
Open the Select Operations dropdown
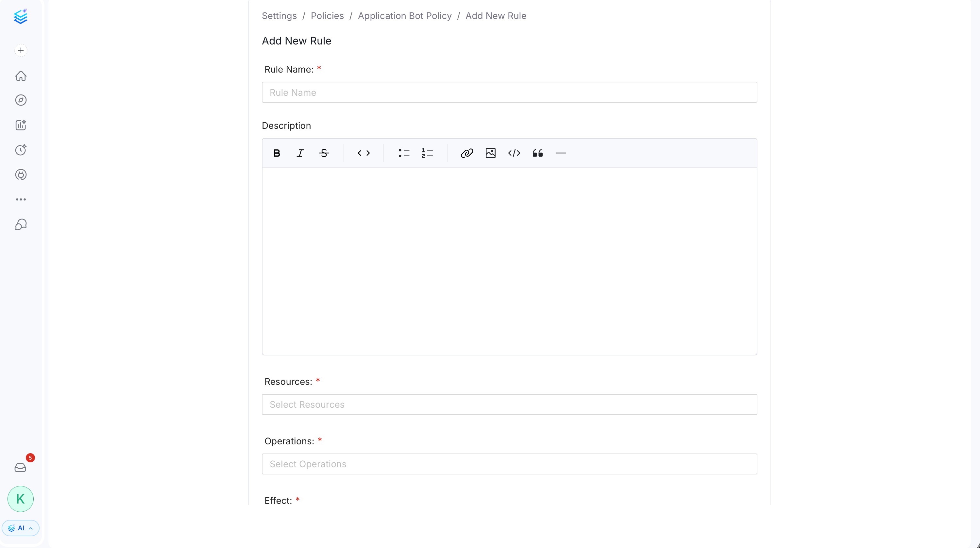pyautogui.click(x=509, y=464)
